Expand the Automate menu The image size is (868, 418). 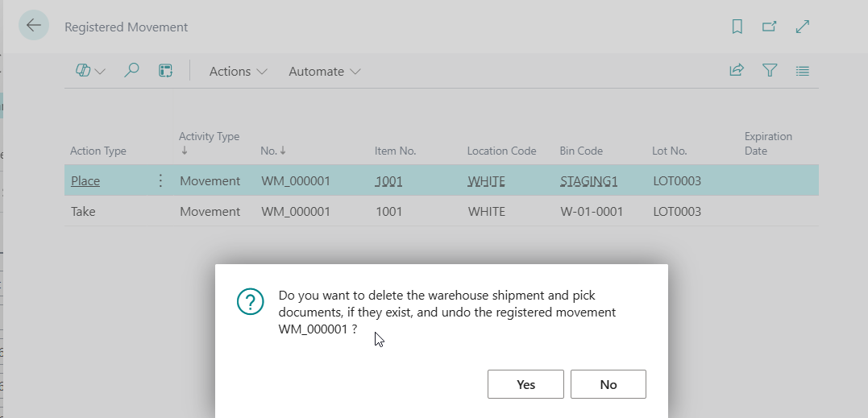click(x=324, y=72)
